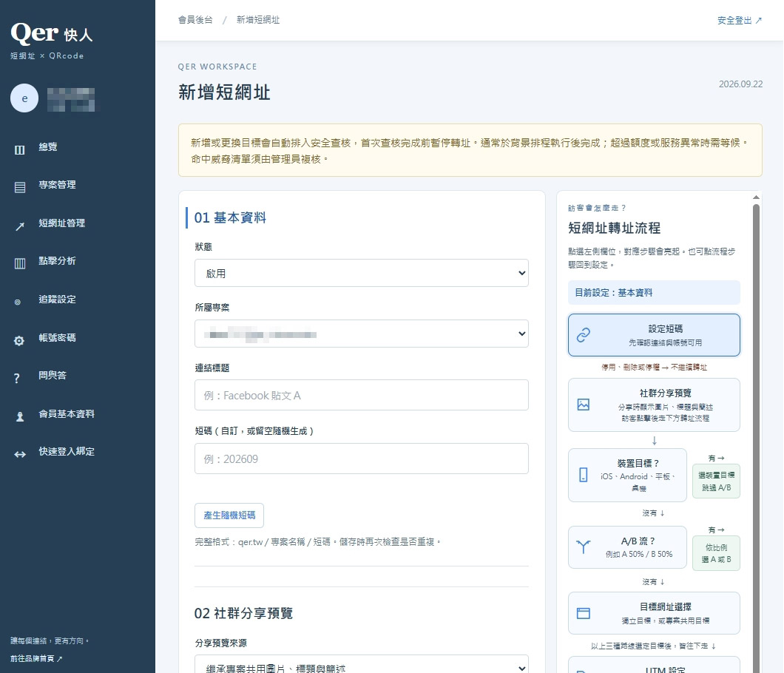
Task: Click the 短網址管理 arrow icon
Action: [19, 226]
